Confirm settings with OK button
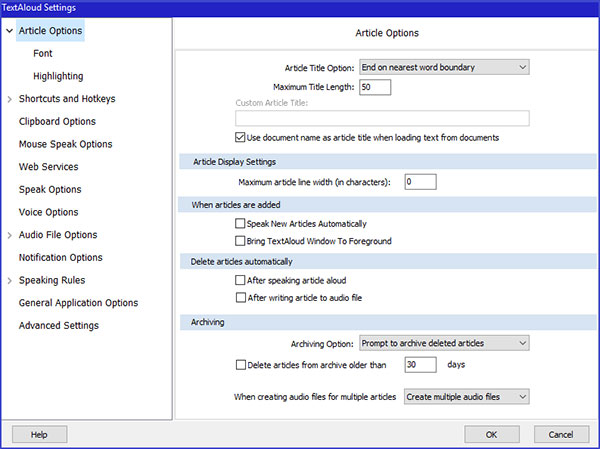The height and width of the screenshot is (449, 600). coord(492,434)
